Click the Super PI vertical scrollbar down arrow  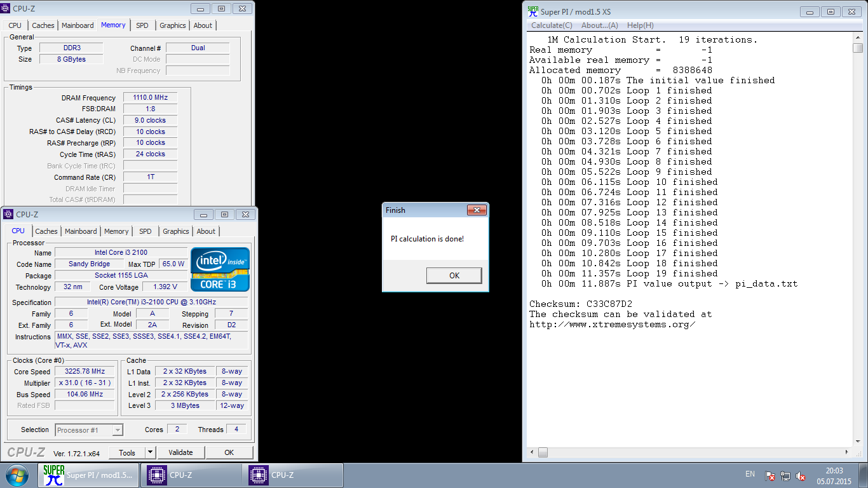[x=858, y=442]
